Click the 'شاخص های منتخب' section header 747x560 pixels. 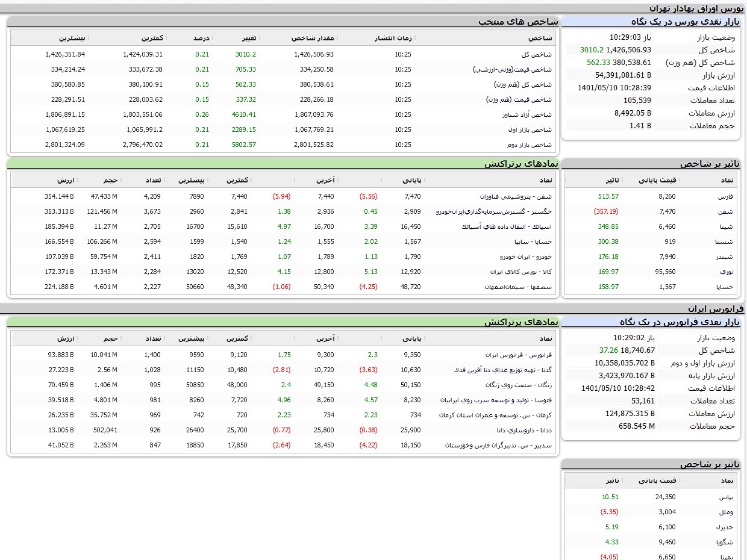tap(518, 22)
